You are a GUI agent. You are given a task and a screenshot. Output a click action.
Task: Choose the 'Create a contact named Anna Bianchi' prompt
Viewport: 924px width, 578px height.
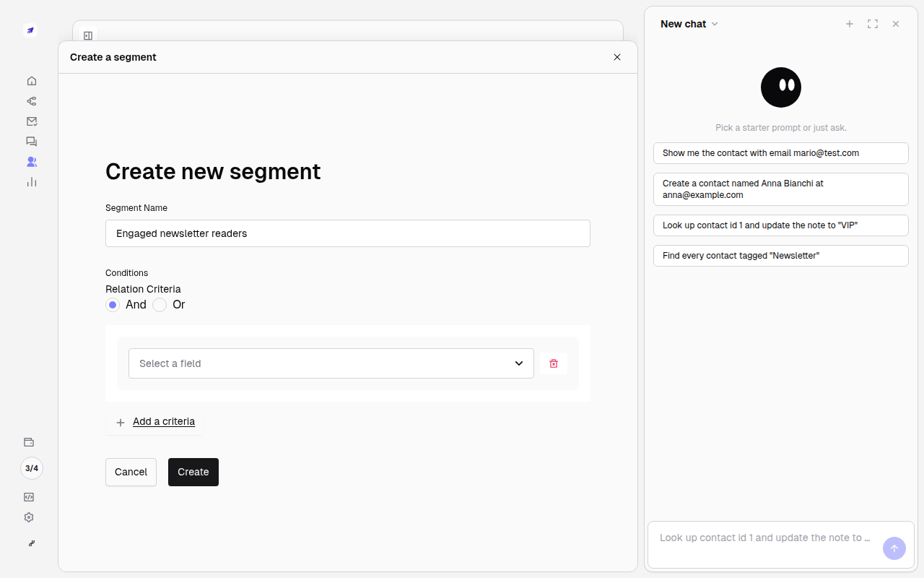point(781,189)
